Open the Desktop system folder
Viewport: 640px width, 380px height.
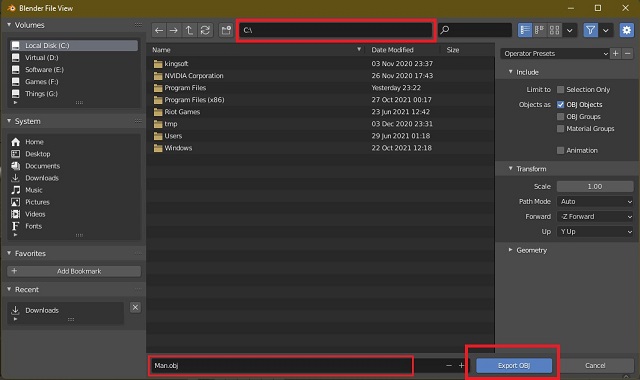[73, 154]
